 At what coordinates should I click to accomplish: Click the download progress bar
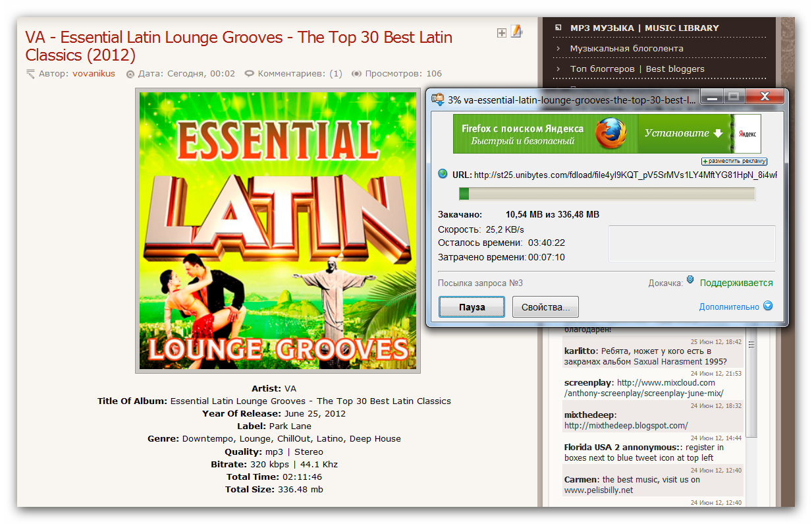click(607, 194)
